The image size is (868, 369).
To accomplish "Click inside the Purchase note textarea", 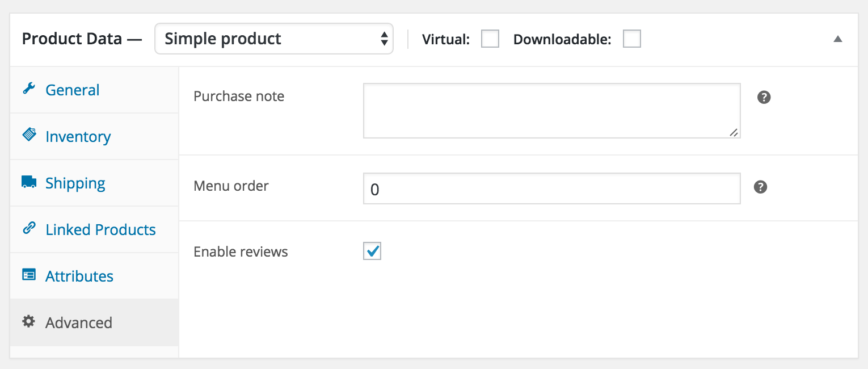I will 551,111.
